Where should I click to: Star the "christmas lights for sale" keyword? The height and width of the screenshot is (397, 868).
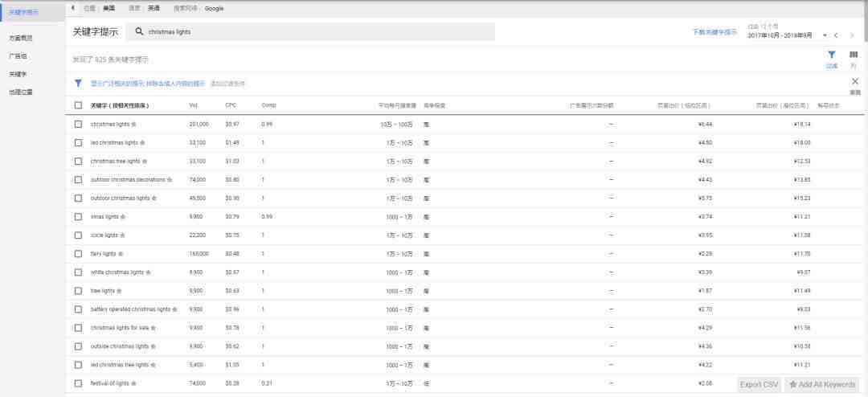click(x=154, y=328)
